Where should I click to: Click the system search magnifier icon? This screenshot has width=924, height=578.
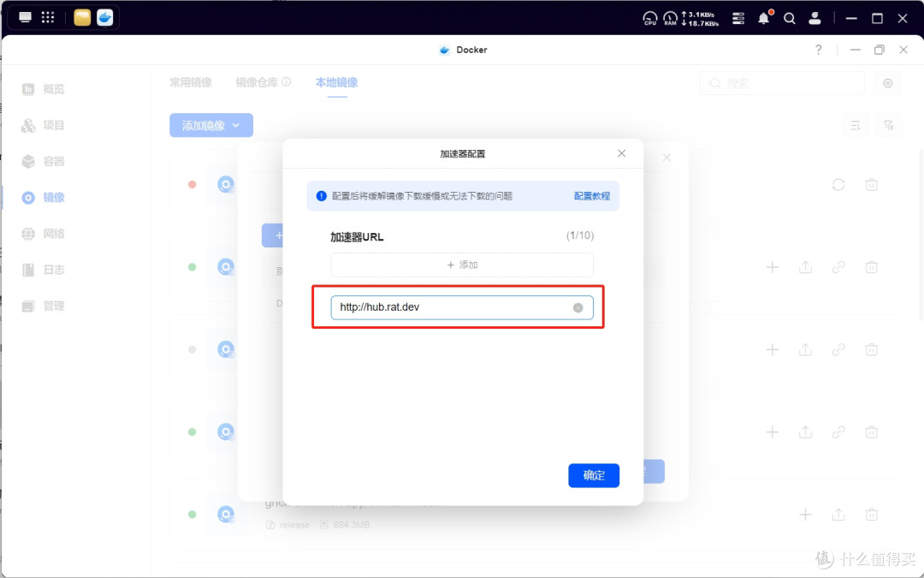tap(789, 18)
